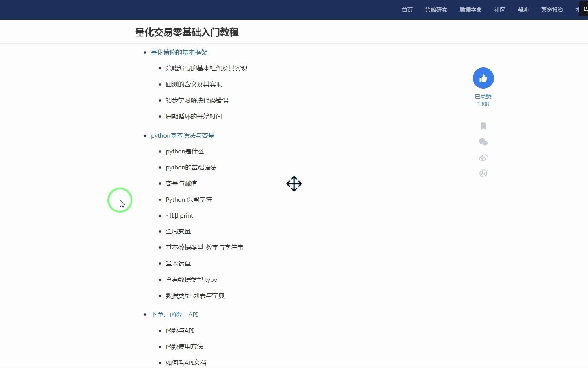Click the 已点赞 label under the like button

pyautogui.click(x=483, y=97)
